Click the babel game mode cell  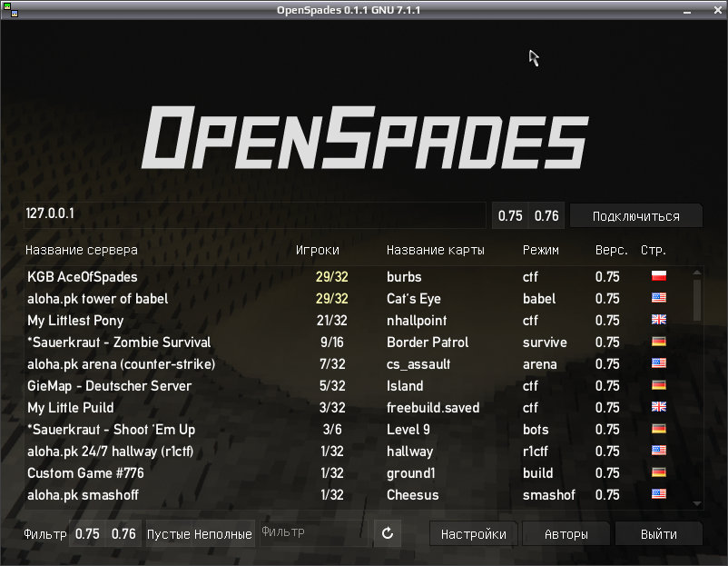point(539,299)
